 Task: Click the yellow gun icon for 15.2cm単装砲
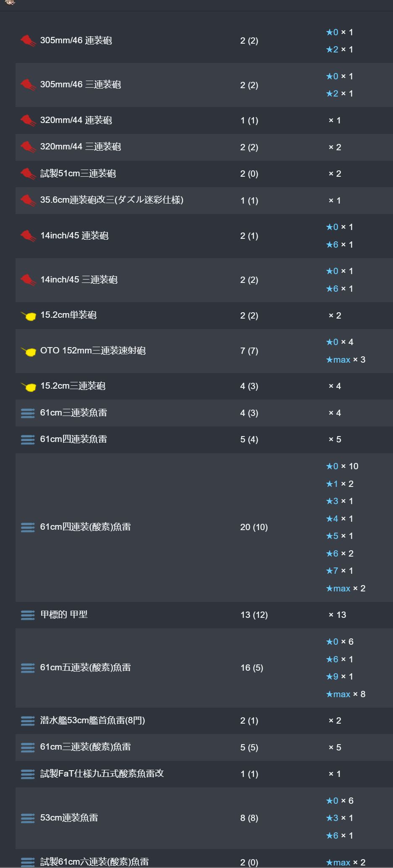pos(28,316)
